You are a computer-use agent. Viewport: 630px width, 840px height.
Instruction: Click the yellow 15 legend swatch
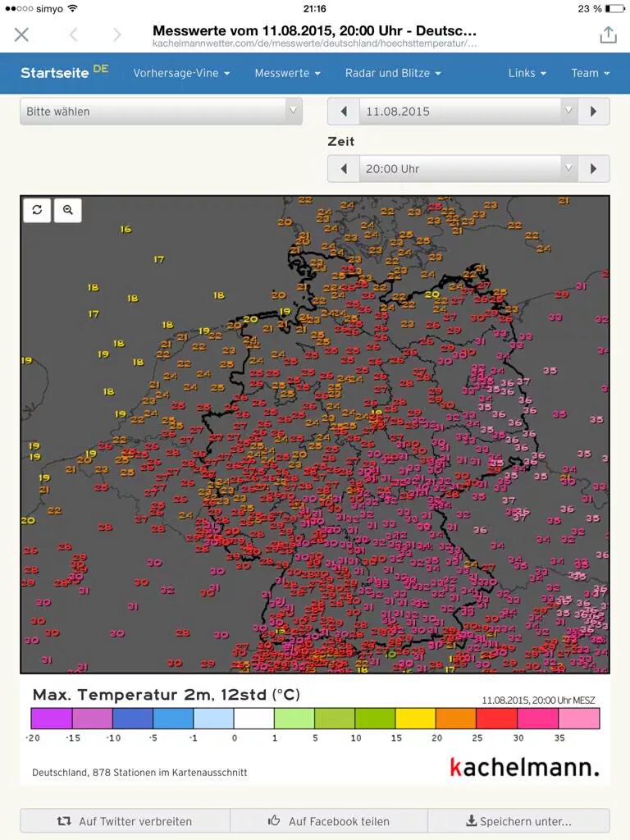416,719
